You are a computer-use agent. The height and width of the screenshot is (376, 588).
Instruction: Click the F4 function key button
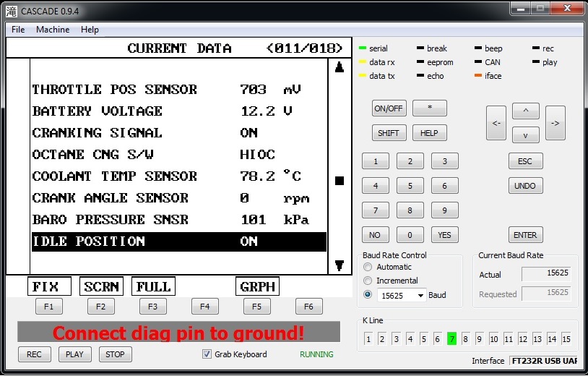(204, 307)
